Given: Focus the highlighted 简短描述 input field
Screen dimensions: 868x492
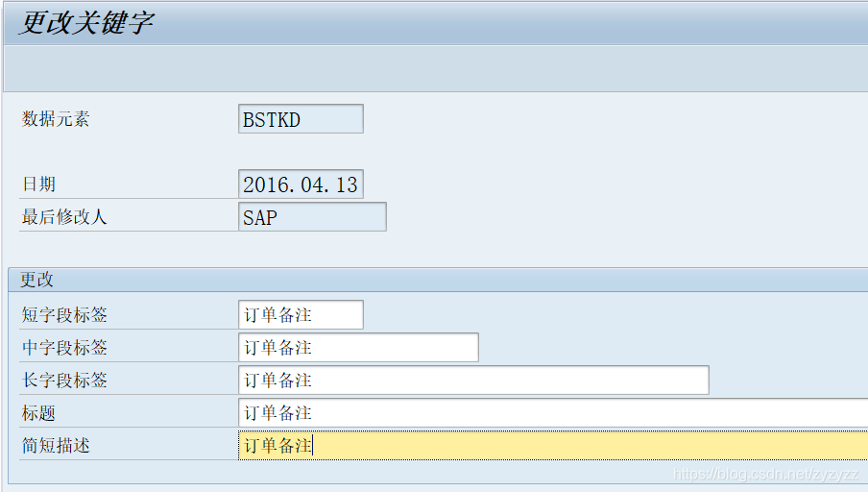Looking at the screenshot, I should click(x=553, y=446).
